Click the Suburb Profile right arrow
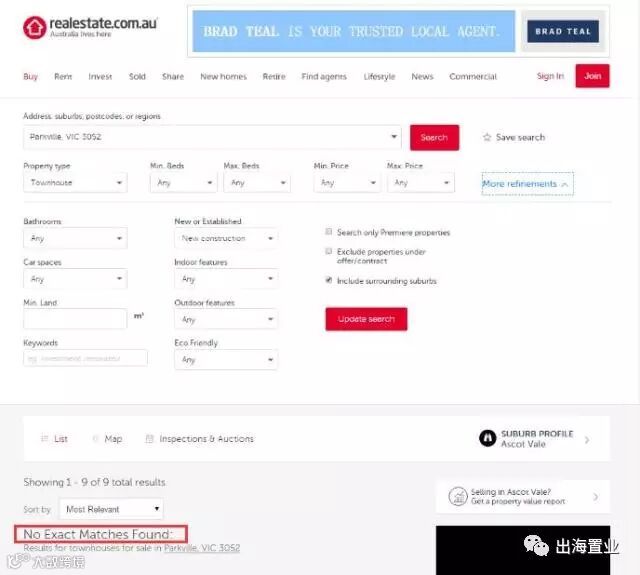This screenshot has width=640, height=575. [587, 440]
